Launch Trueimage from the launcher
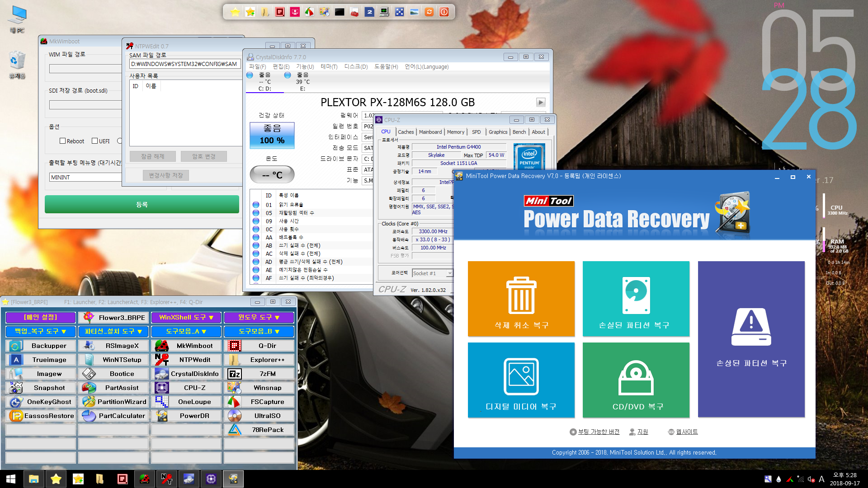868x488 pixels. click(41, 360)
